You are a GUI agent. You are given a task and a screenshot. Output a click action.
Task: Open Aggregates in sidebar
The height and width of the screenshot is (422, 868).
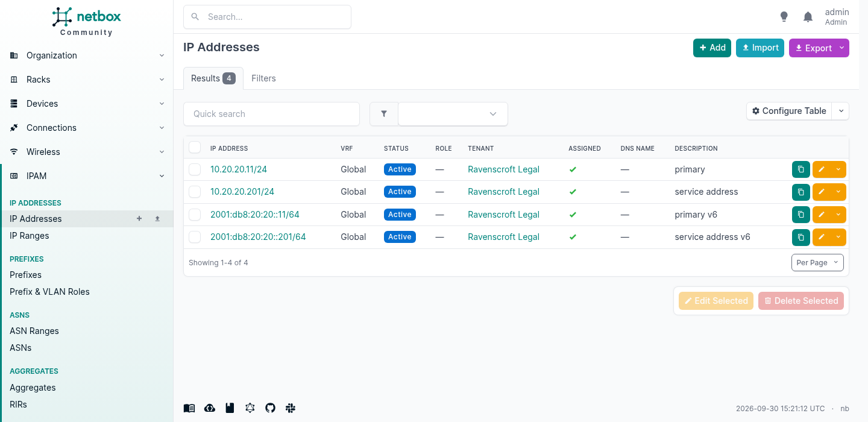pos(33,388)
